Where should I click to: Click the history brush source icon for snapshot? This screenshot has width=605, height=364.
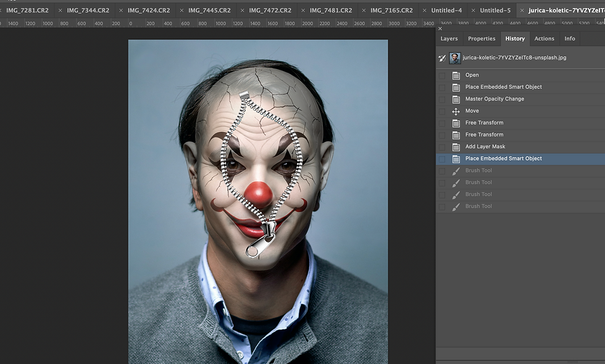click(x=442, y=58)
